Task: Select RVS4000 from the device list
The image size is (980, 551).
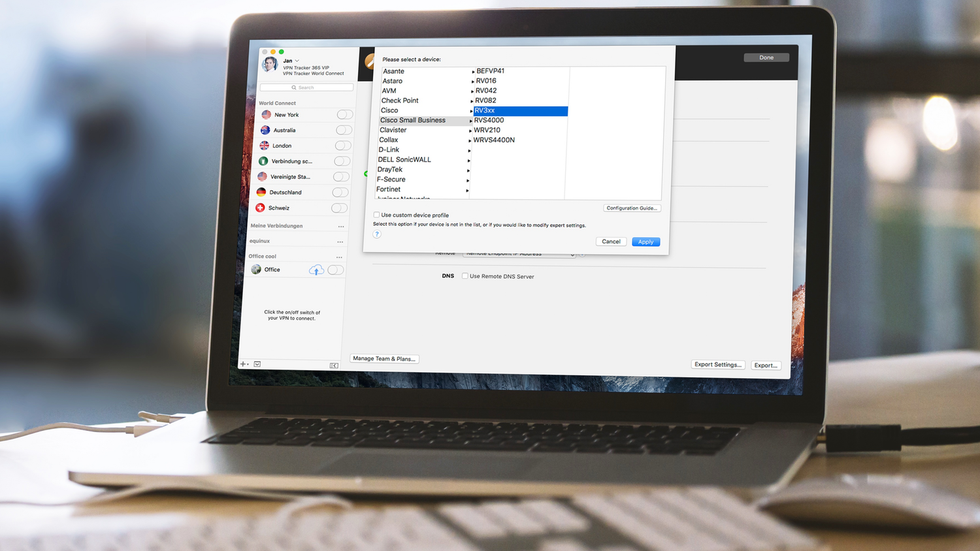Action: tap(489, 120)
